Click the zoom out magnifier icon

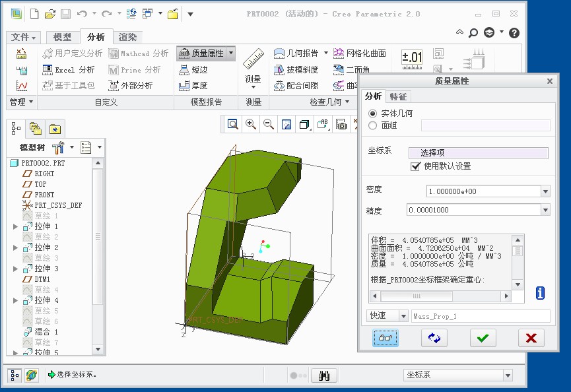coord(269,124)
